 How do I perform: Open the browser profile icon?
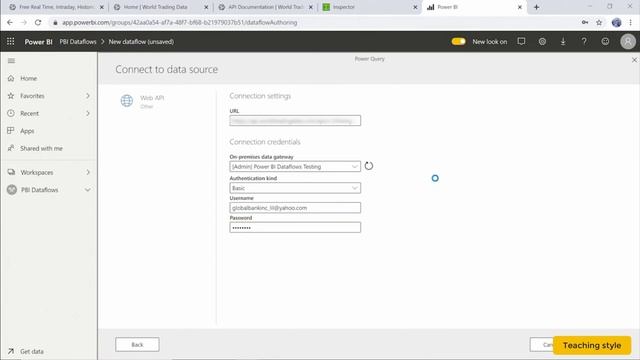pyautogui.click(x=616, y=23)
